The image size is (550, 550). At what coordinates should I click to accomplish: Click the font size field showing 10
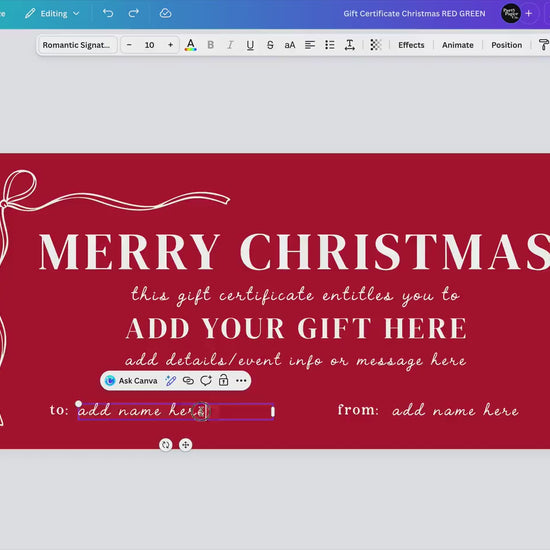pos(149,45)
